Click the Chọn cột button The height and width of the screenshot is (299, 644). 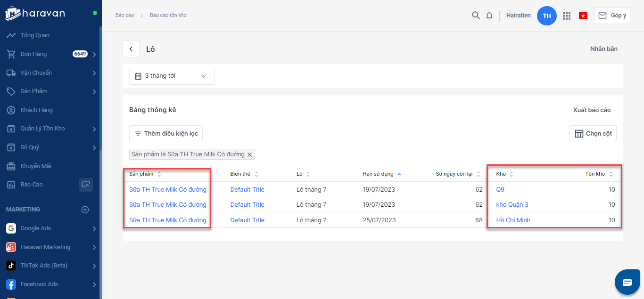593,134
